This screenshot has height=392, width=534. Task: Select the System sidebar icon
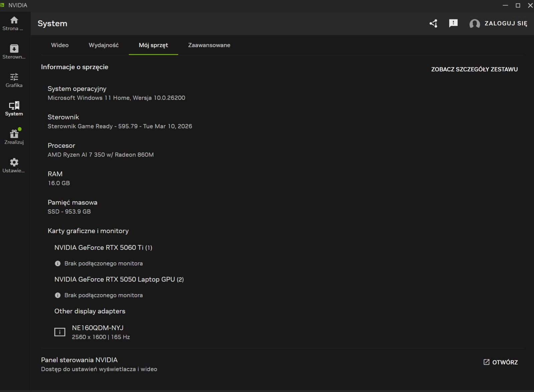[x=14, y=106]
